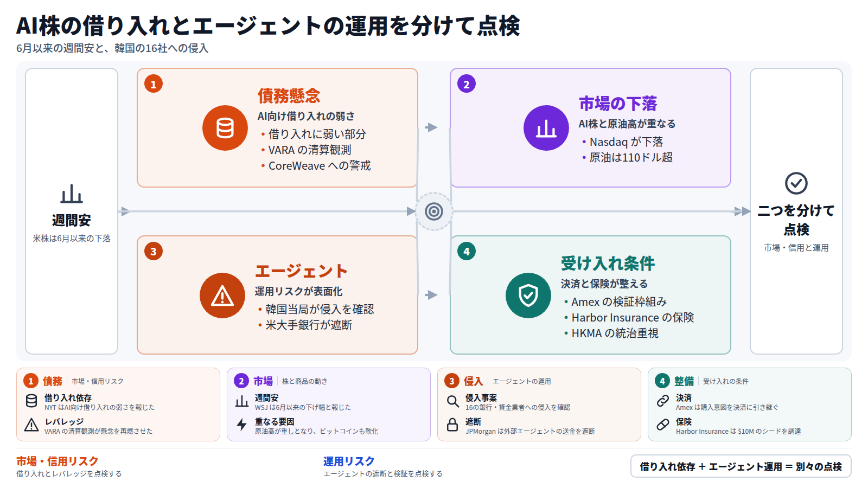This screenshot has width=868, height=488.
Task: Click the 米株は6月以来の下落 caption
Action: coord(72,238)
